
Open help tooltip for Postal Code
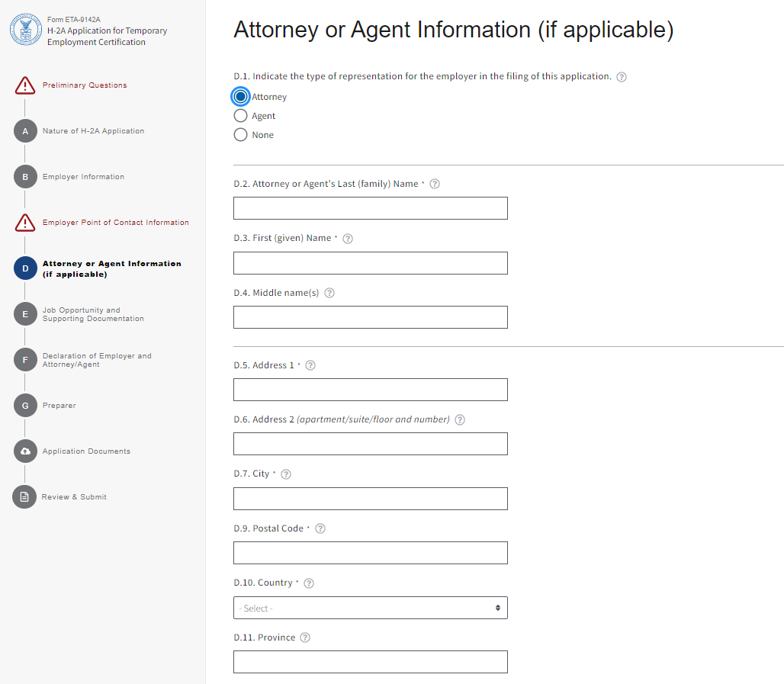[320, 528]
